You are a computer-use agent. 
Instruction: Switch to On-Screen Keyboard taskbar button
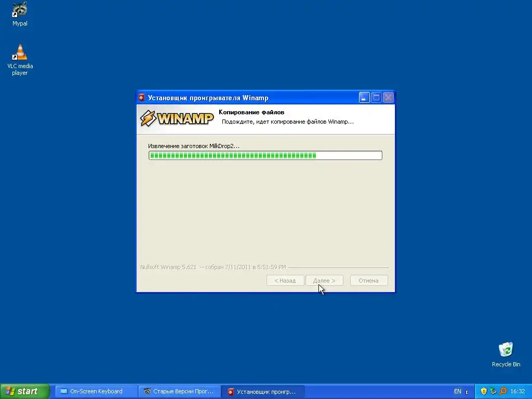coord(96,392)
